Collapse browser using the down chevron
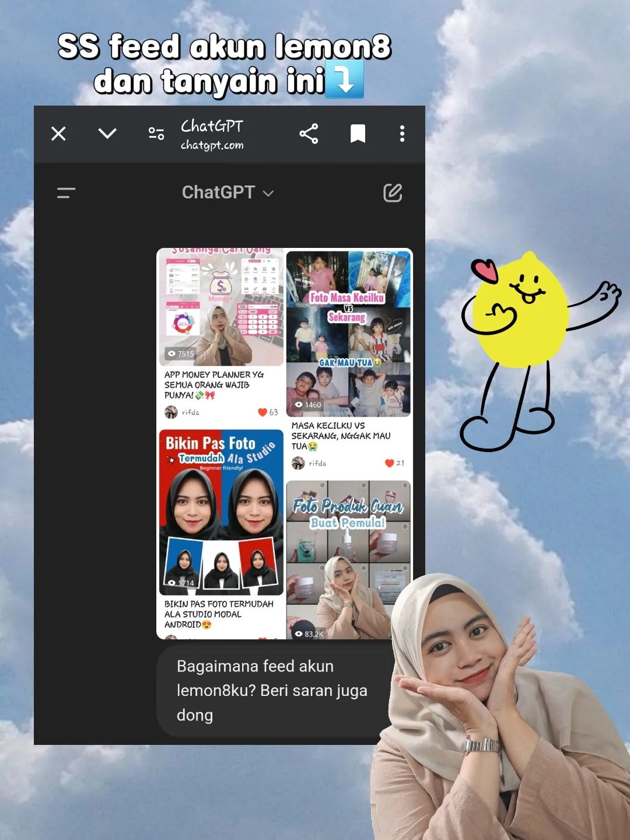 pyautogui.click(x=107, y=134)
